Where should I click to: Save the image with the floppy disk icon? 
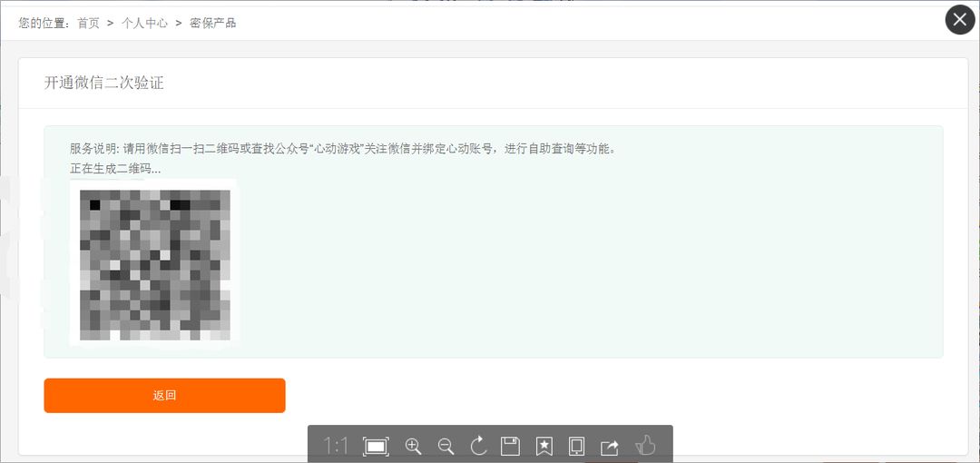[511, 446]
